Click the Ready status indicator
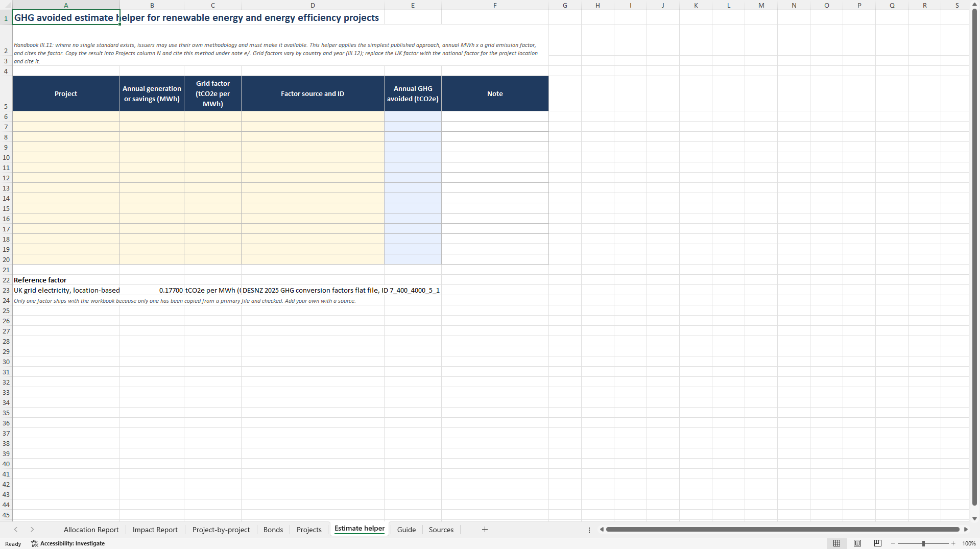Image resolution: width=980 pixels, height=549 pixels. (13, 544)
